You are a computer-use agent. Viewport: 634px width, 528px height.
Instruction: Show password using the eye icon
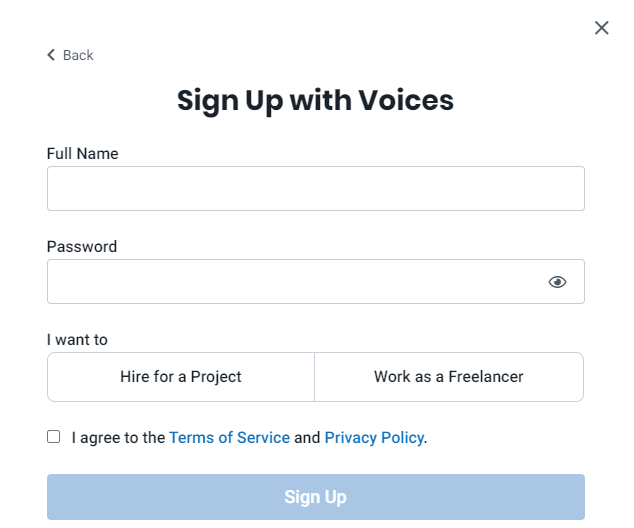[x=557, y=282]
